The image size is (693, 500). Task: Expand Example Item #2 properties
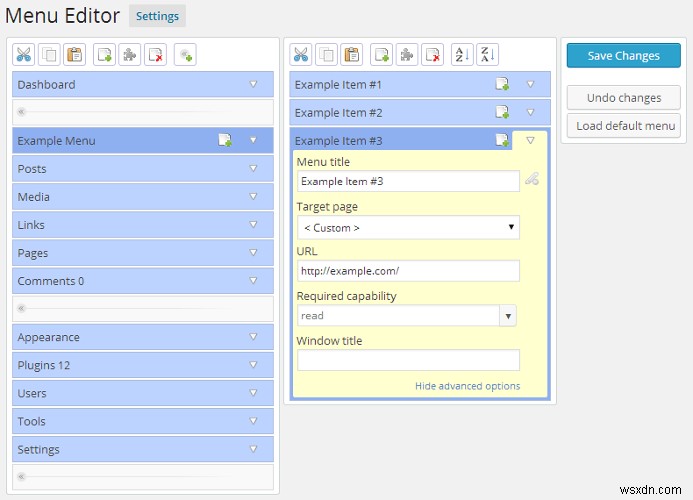point(530,112)
